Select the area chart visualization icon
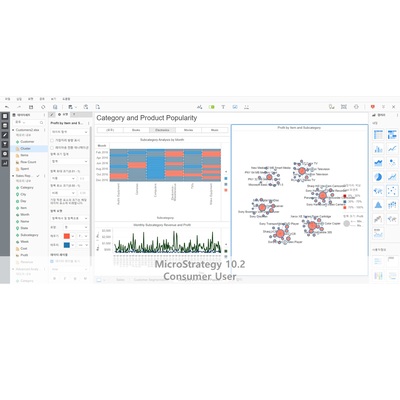This screenshot has width=400, height=400. pos(378,163)
